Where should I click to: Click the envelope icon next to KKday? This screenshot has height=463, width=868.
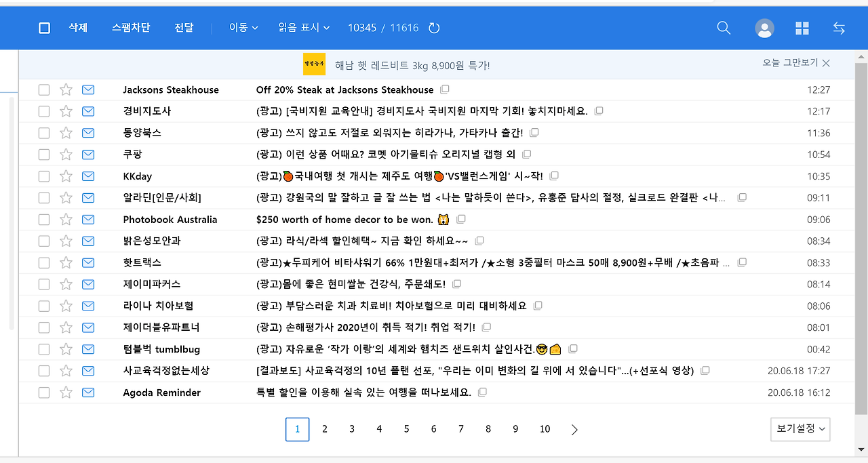click(x=88, y=176)
